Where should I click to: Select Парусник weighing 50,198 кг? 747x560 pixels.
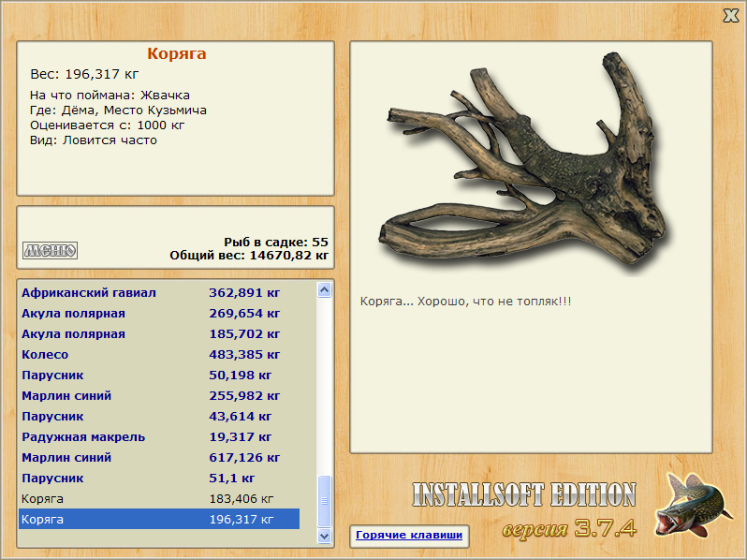pos(159,376)
